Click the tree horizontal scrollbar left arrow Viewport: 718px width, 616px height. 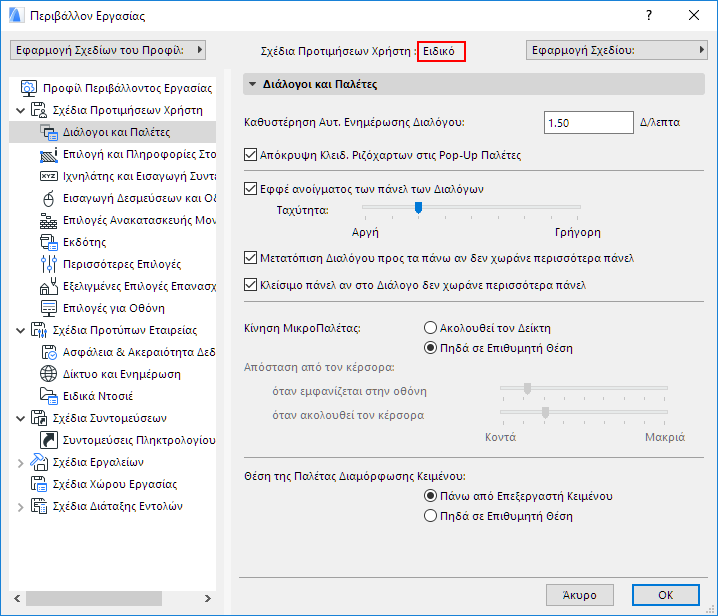(x=17, y=599)
